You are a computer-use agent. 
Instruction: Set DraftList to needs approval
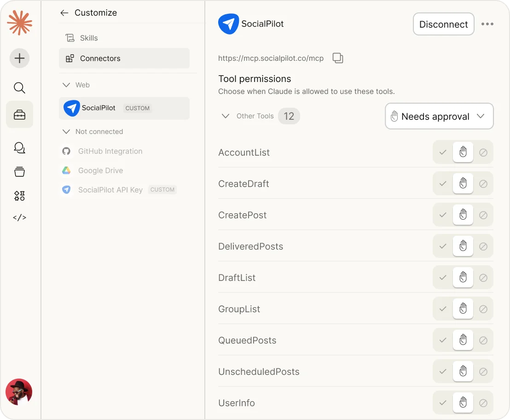point(463,277)
